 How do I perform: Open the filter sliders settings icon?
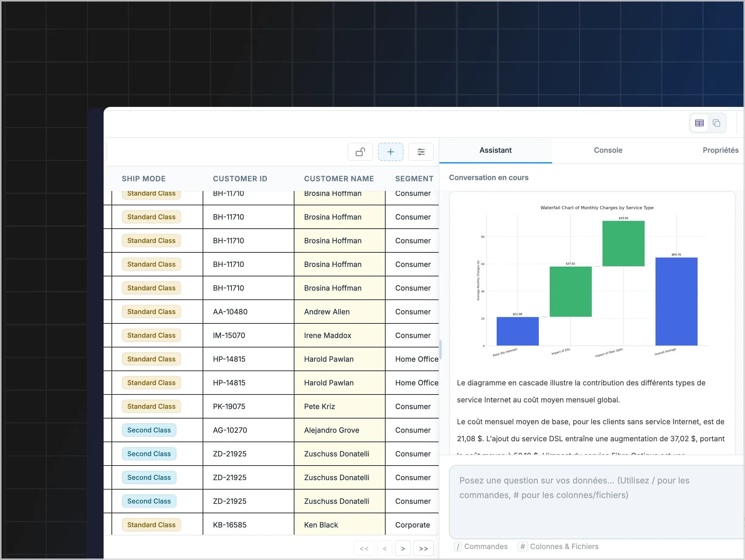pyautogui.click(x=421, y=152)
